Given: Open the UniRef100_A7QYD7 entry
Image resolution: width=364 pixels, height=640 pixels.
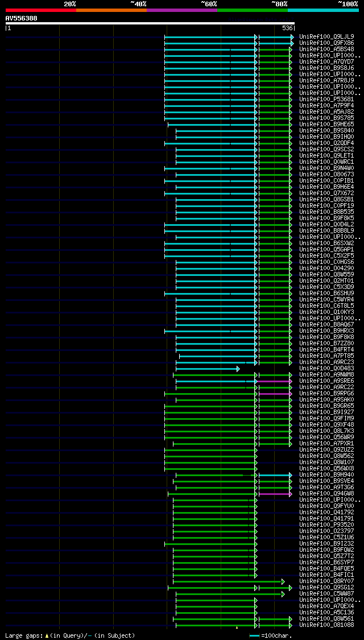Looking at the screenshot, I should pyautogui.click(x=326, y=61).
